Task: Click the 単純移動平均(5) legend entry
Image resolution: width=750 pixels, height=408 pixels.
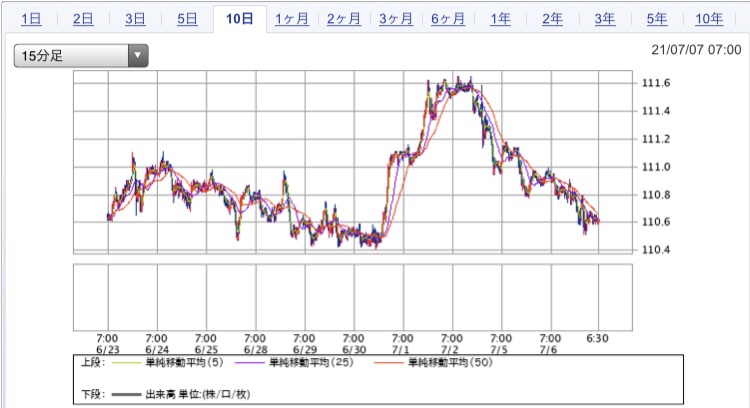Action: coord(184,363)
